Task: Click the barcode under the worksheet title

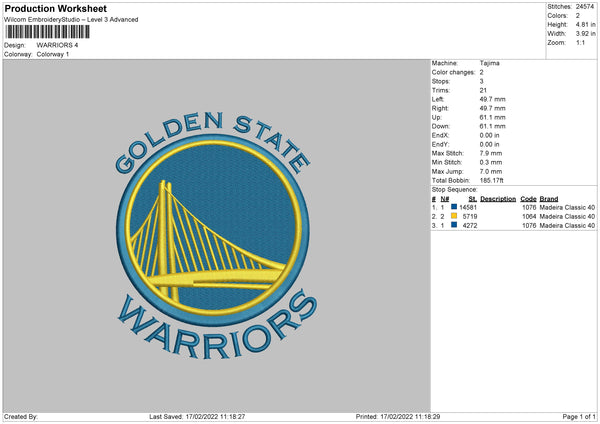Action: [x=48, y=32]
